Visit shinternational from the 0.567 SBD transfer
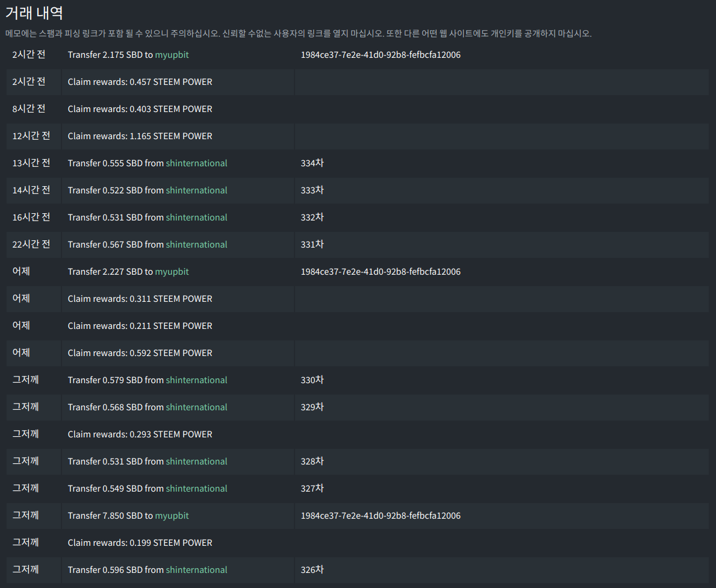 196,245
